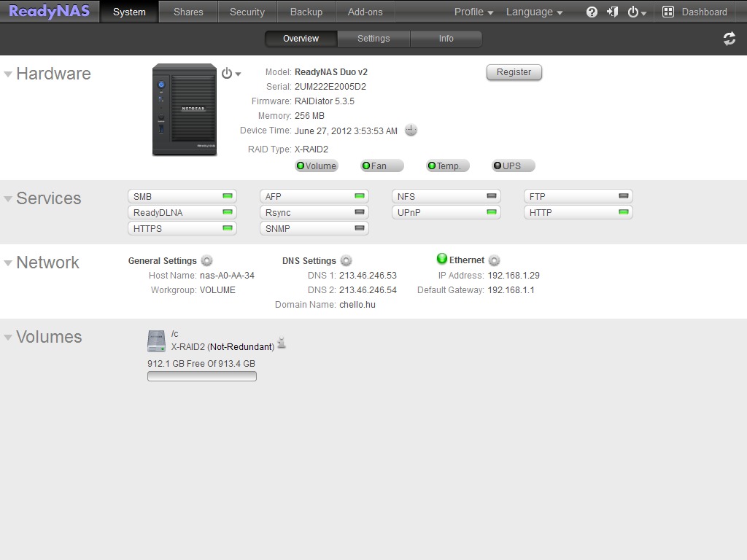
Task: Click serial number 2UM222E2005D2
Action: 330,87
